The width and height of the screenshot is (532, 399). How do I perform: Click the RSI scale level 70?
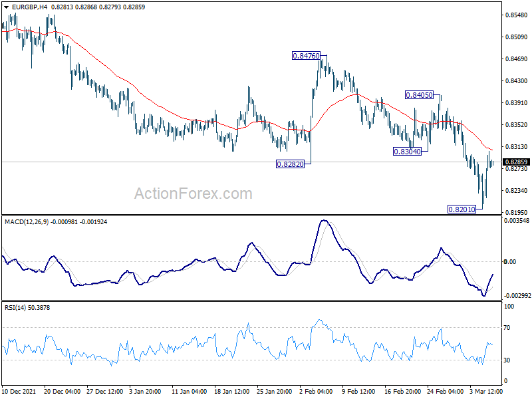pos(507,328)
